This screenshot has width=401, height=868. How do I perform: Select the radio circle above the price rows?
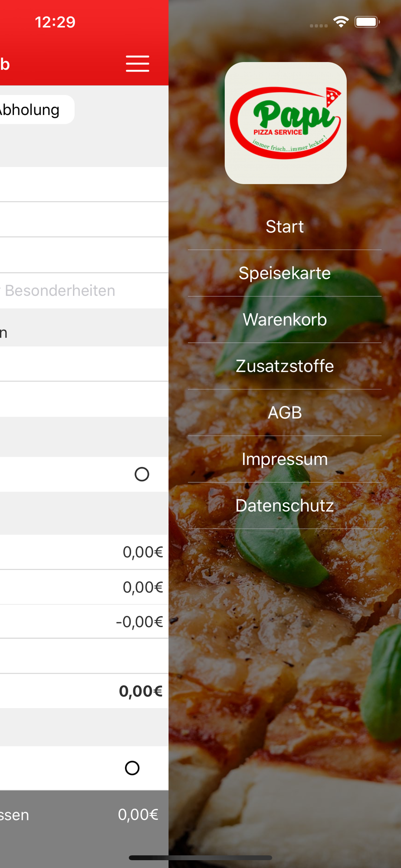tap(142, 474)
